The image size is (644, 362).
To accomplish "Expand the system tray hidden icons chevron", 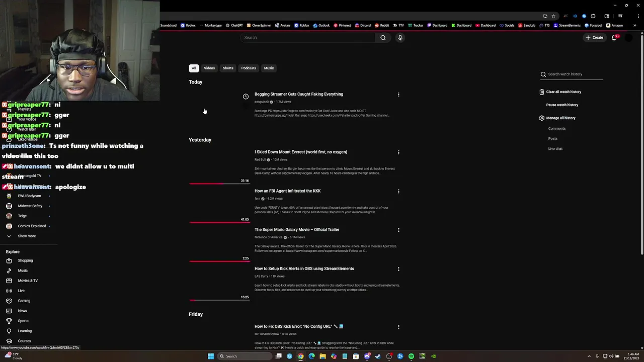I will click(589, 356).
